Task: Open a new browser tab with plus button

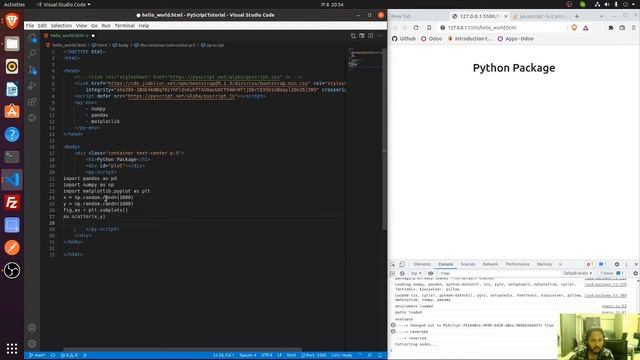Action: pos(577,16)
